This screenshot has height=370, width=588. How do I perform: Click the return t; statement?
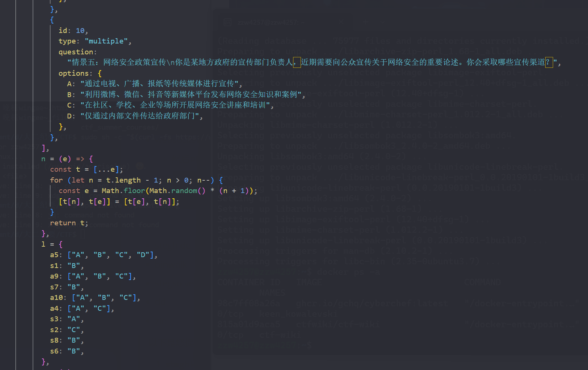click(69, 223)
